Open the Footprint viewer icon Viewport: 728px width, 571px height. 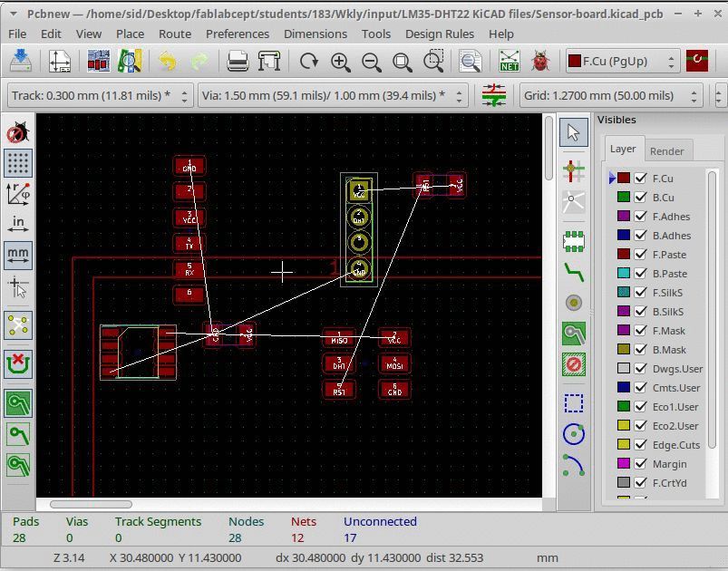[x=130, y=62]
